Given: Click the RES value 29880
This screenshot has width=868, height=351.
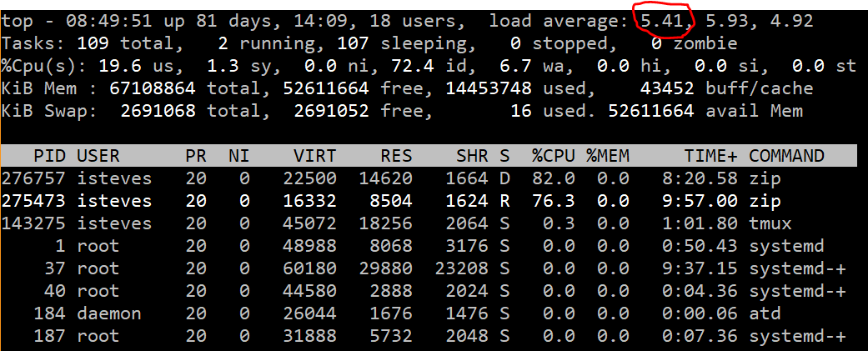Looking at the screenshot, I should pos(385,268).
